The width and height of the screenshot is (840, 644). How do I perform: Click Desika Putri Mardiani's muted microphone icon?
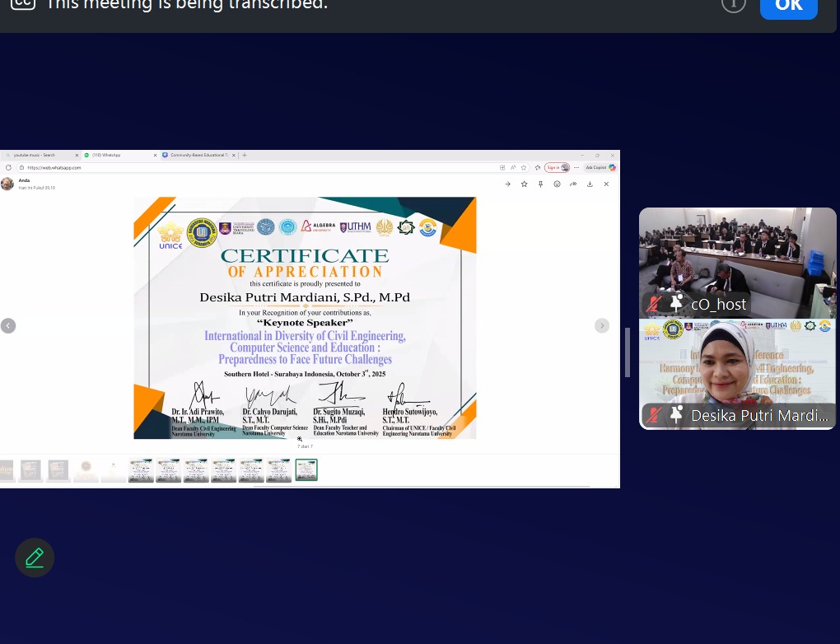coord(655,415)
